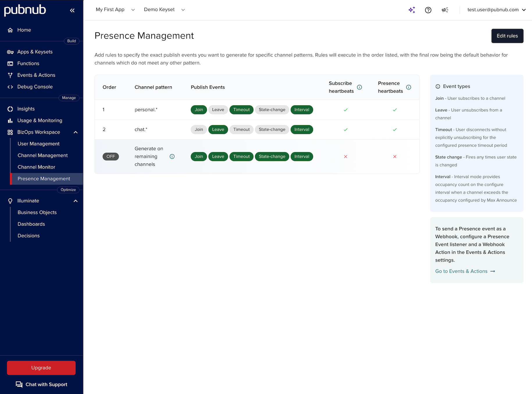Open Chat with Support
This screenshot has height=394, width=532.
click(42, 384)
